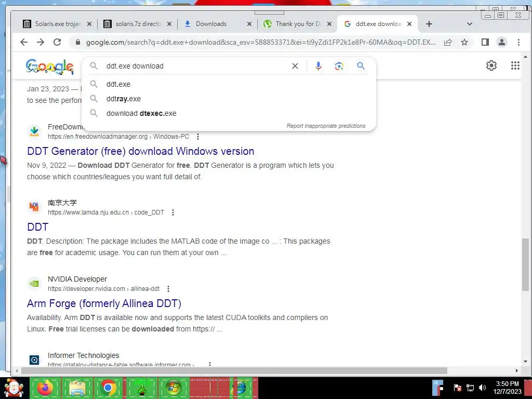532x399 pixels.
Task: Click the en.freedownloadmanager.org URL
Action: point(118,137)
